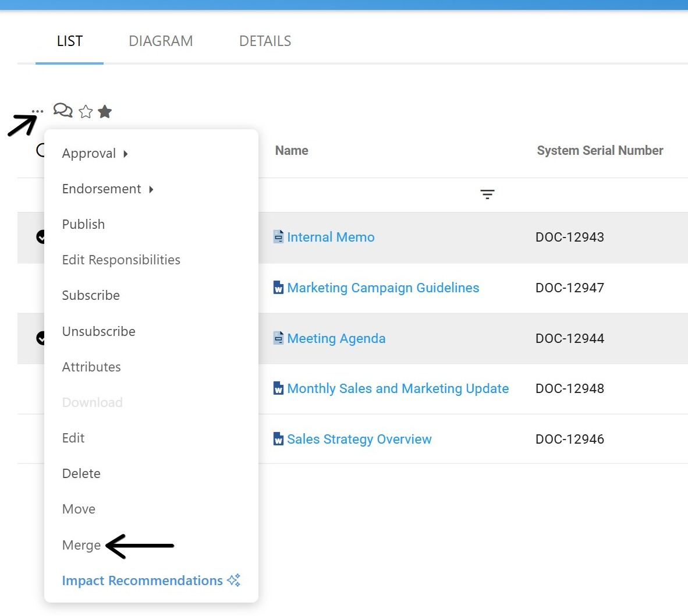
Task: Open the DETAILS tab
Action: point(265,41)
